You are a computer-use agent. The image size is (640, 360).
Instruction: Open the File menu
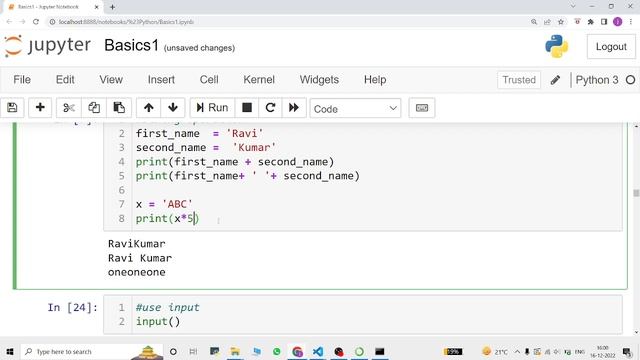22,80
